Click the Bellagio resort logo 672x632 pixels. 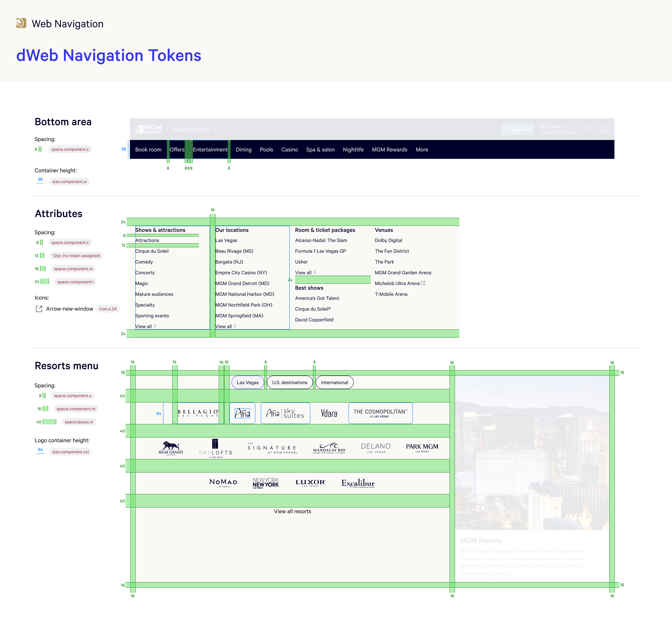point(198,413)
